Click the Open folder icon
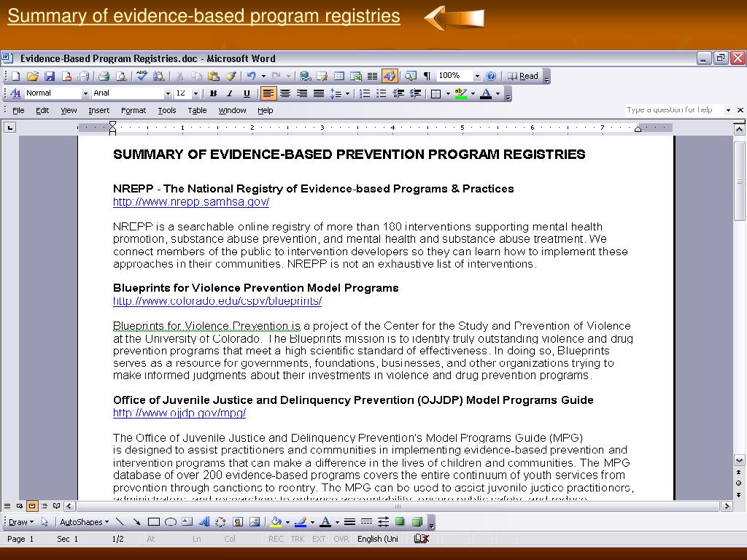 (32, 76)
